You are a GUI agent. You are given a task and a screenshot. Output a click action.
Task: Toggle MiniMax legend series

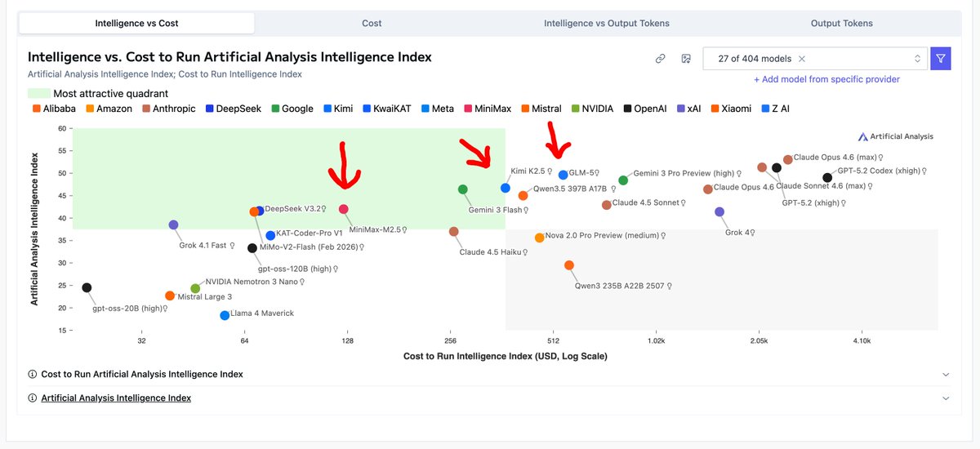(x=488, y=108)
